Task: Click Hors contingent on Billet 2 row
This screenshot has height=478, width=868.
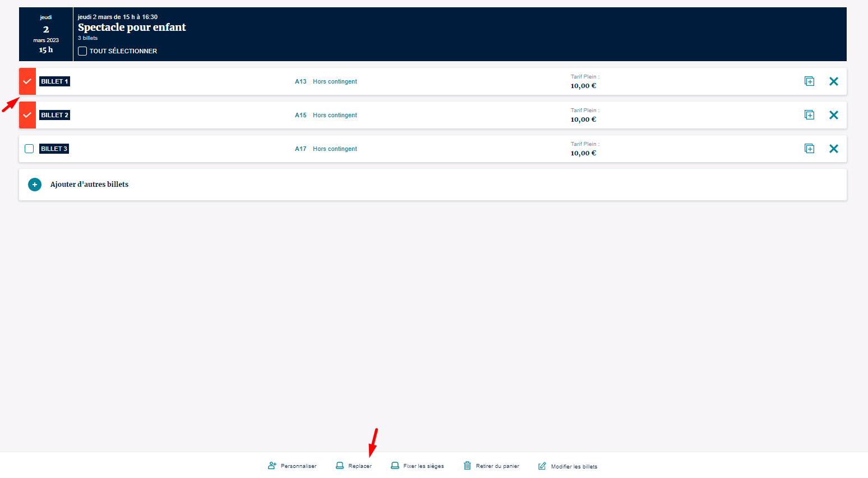Action: [335, 115]
